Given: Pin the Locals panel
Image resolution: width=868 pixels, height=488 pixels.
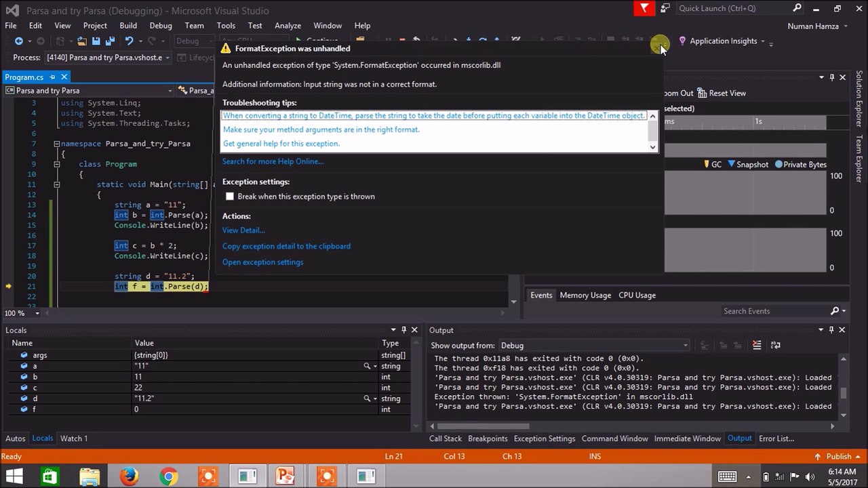Looking at the screenshot, I should [x=403, y=330].
